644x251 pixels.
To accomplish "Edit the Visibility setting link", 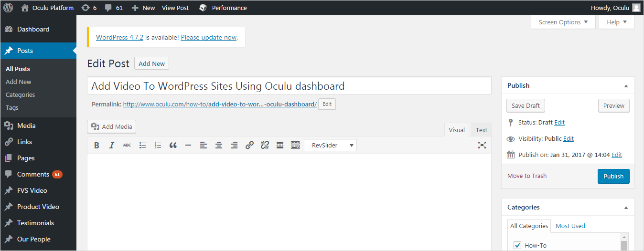I will pyautogui.click(x=569, y=138).
